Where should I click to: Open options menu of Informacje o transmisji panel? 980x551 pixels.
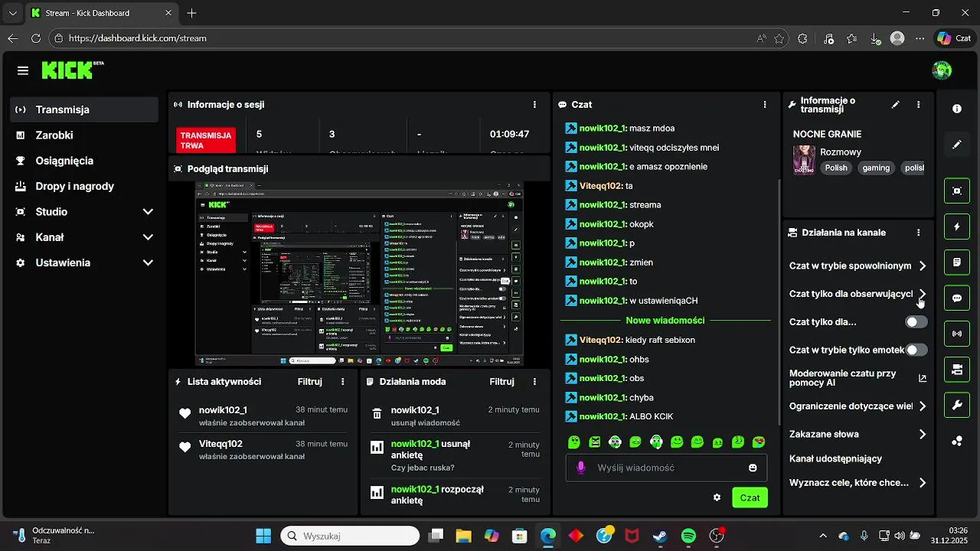tap(919, 105)
